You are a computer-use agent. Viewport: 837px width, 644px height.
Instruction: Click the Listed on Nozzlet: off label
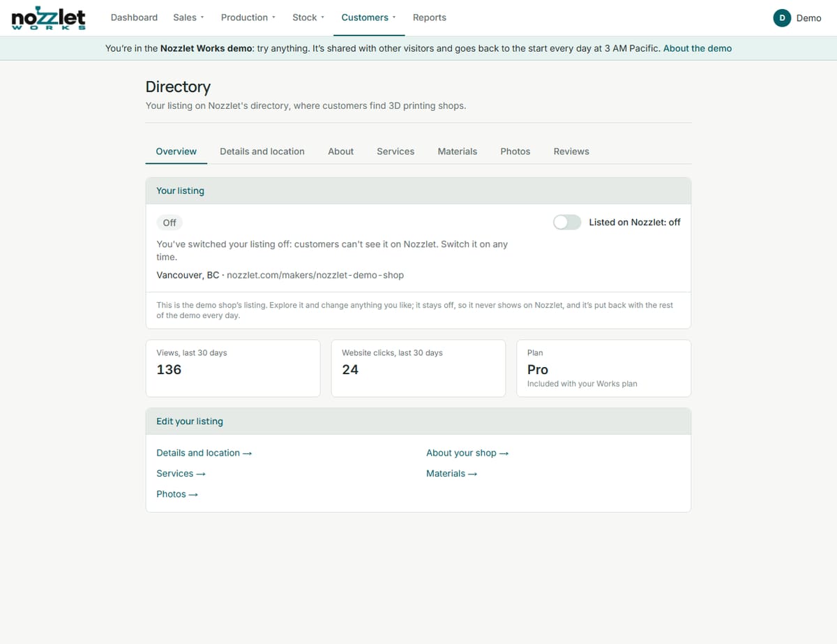[x=635, y=222]
